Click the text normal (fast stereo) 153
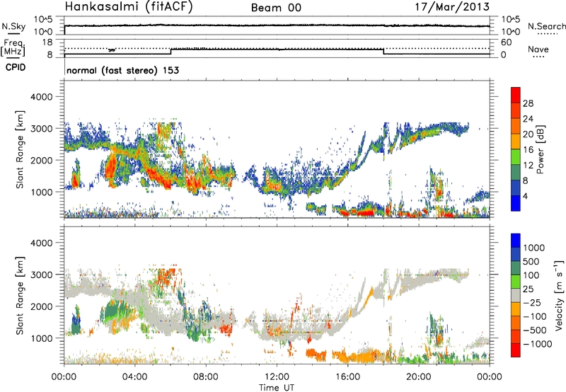 pos(122,70)
